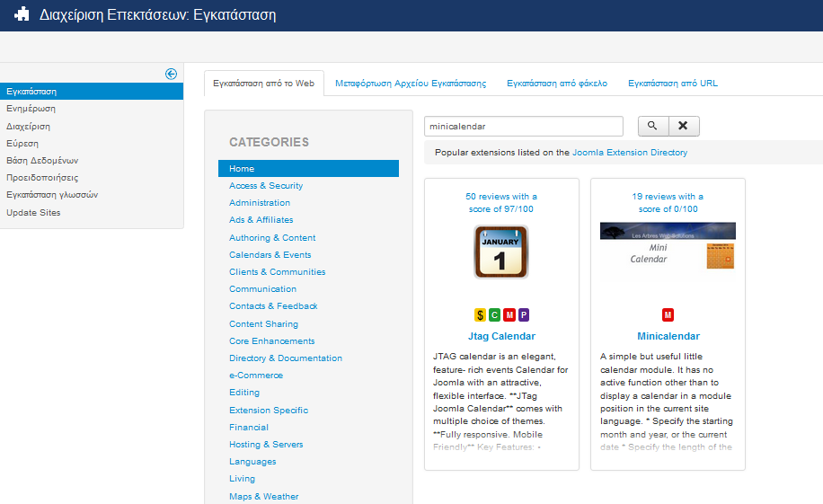Open Ενημέρωση in the sidebar
Viewport: 823px width, 504px height.
tap(31, 109)
